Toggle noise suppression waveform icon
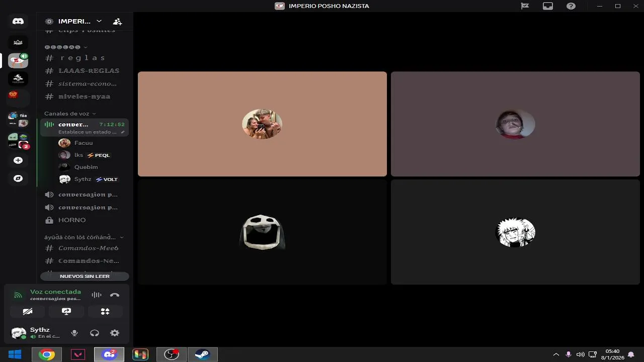Screen dimensions: 644x362 pos(97,295)
